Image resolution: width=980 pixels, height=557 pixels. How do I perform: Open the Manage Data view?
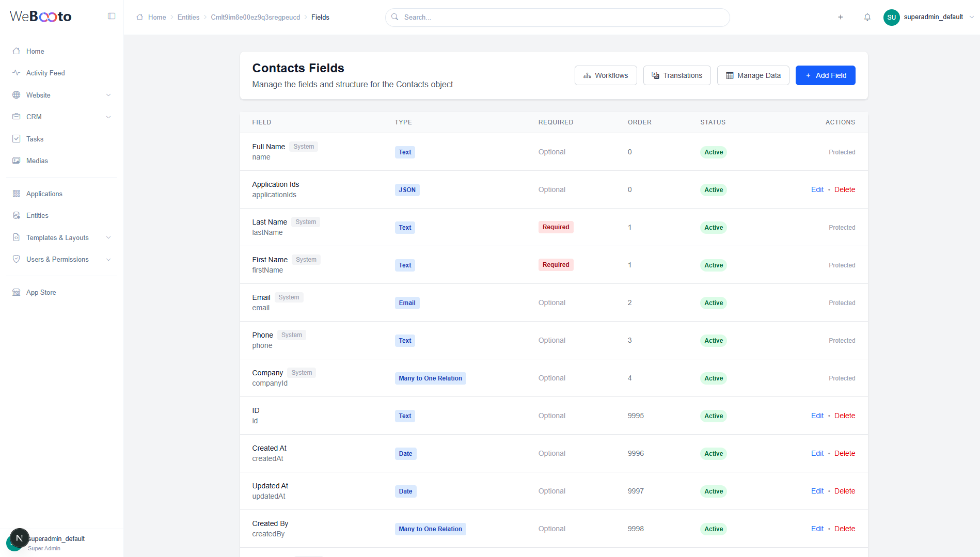click(x=753, y=75)
